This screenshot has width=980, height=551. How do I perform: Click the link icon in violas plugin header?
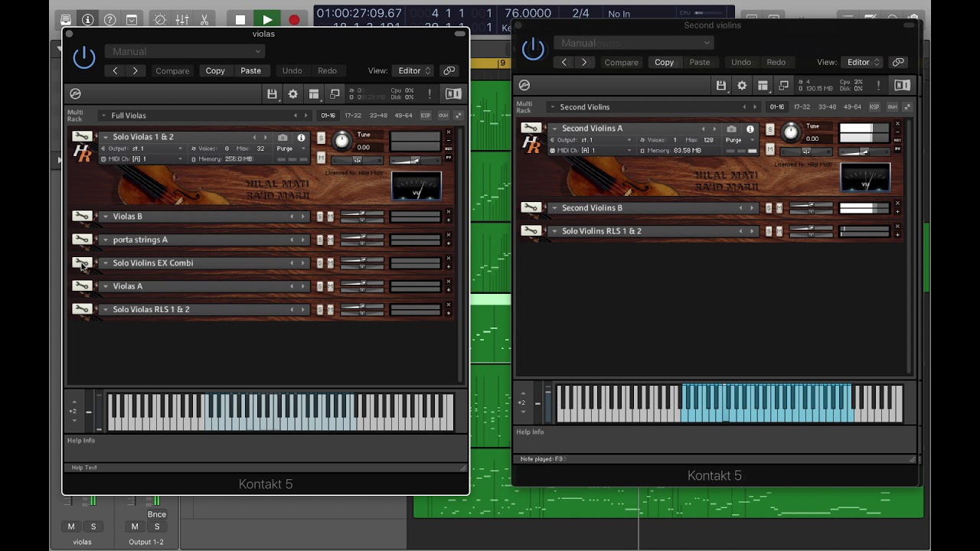[449, 70]
